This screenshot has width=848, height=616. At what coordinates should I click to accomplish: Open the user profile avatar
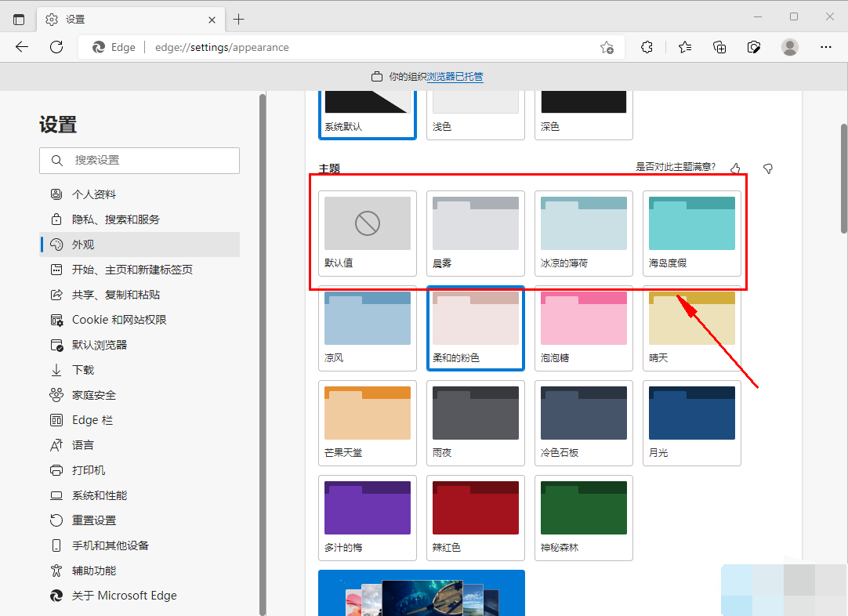point(790,47)
